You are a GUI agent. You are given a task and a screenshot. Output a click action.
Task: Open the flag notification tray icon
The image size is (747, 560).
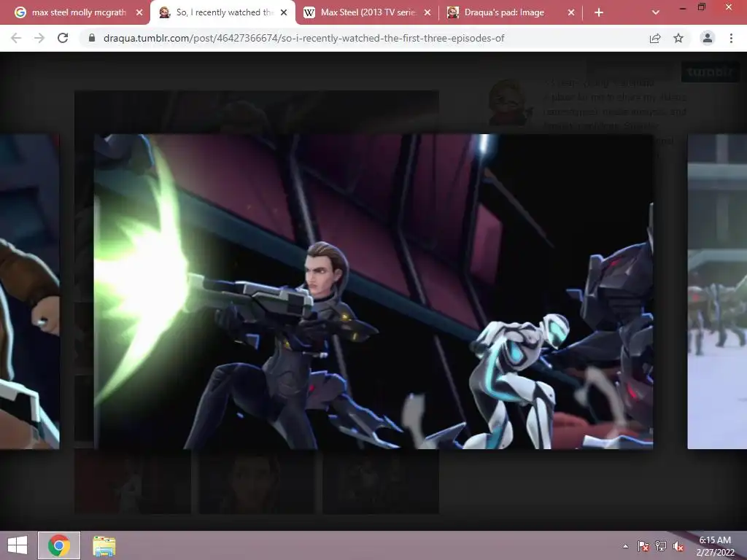click(643, 546)
